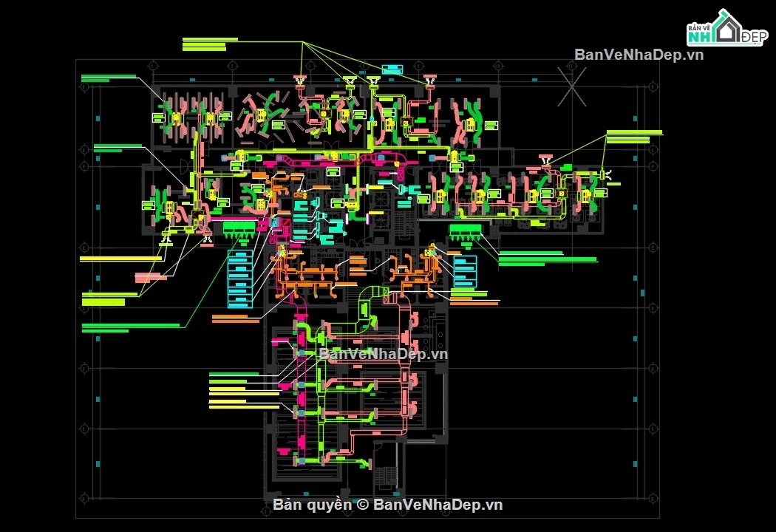Click the stacked yellow-green notes at lower left
Screen dimensions: 776x532
(245, 390)
